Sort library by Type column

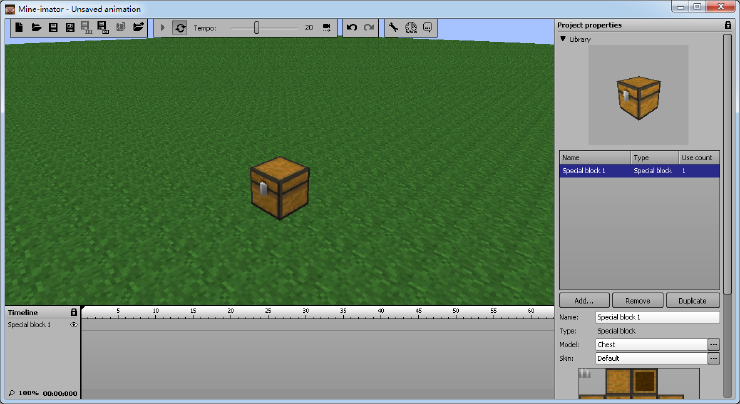coord(655,157)
